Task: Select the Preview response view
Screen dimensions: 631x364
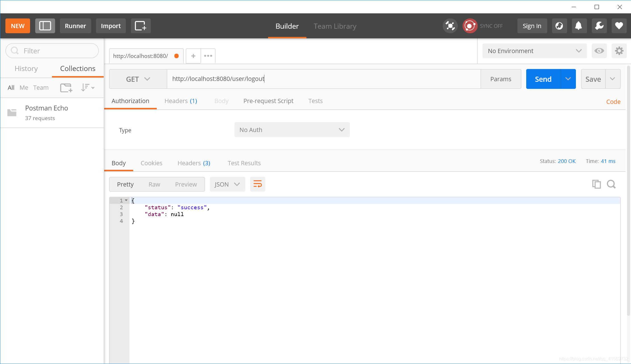Action: pyautogui.click(x=185, y=184)
